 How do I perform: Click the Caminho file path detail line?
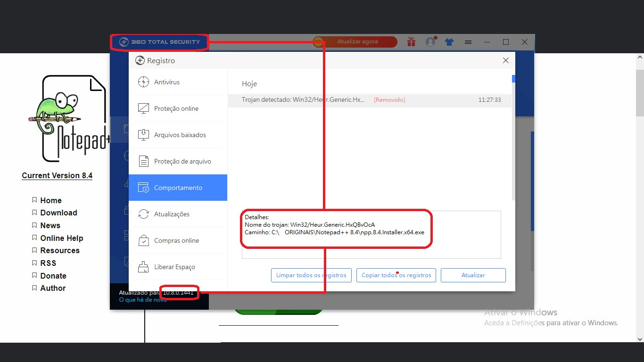[334, 232]
